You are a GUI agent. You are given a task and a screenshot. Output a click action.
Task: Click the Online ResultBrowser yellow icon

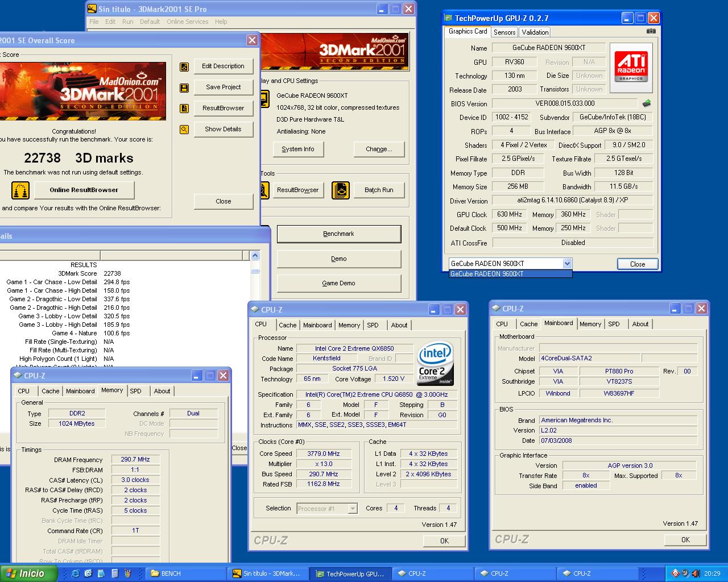tap(20, 190)
